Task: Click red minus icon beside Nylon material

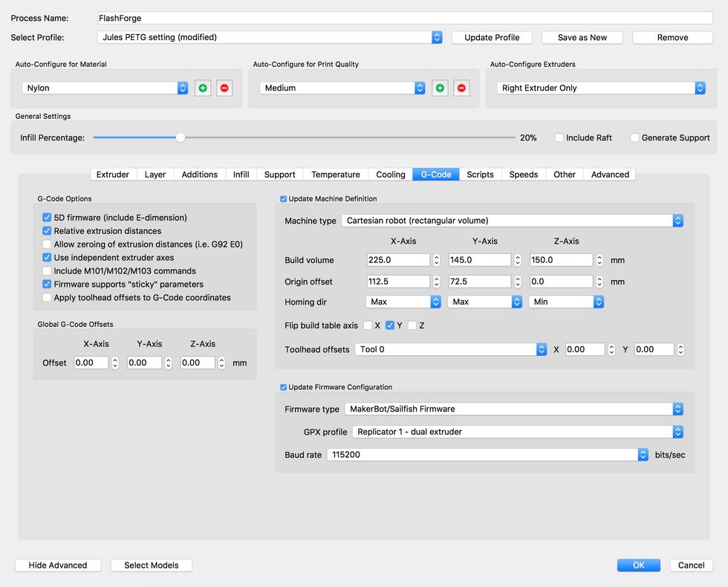Action: [224, 88]
